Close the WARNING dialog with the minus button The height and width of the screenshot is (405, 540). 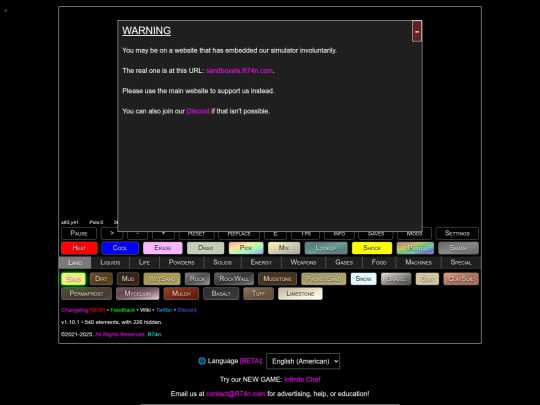tap(417, 31)
